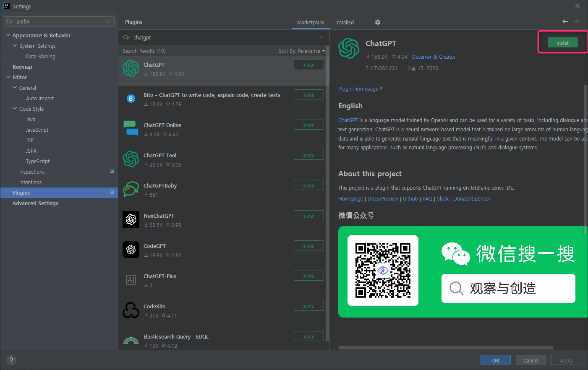Select the ChatGPT Tool plugin icon
Viewport: 588px width, 370px height.
pos(131,159)
